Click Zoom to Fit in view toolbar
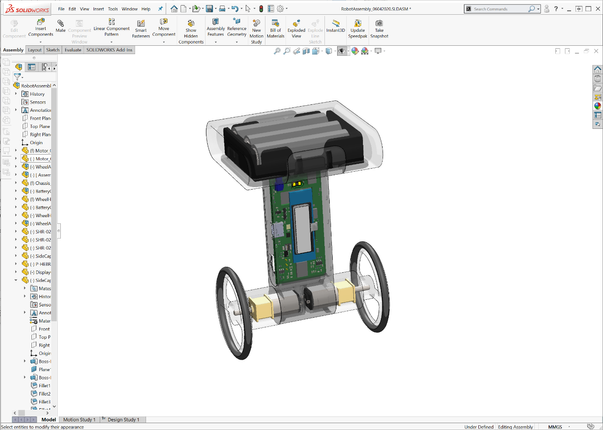The height and width of the screenshot is (430, 603). (277, 51)
